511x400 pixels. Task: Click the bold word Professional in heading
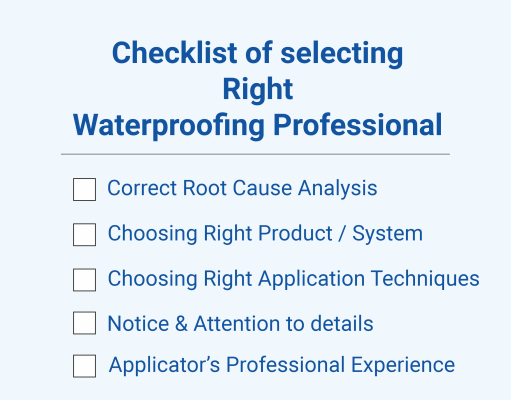click(x=358, y=125)
